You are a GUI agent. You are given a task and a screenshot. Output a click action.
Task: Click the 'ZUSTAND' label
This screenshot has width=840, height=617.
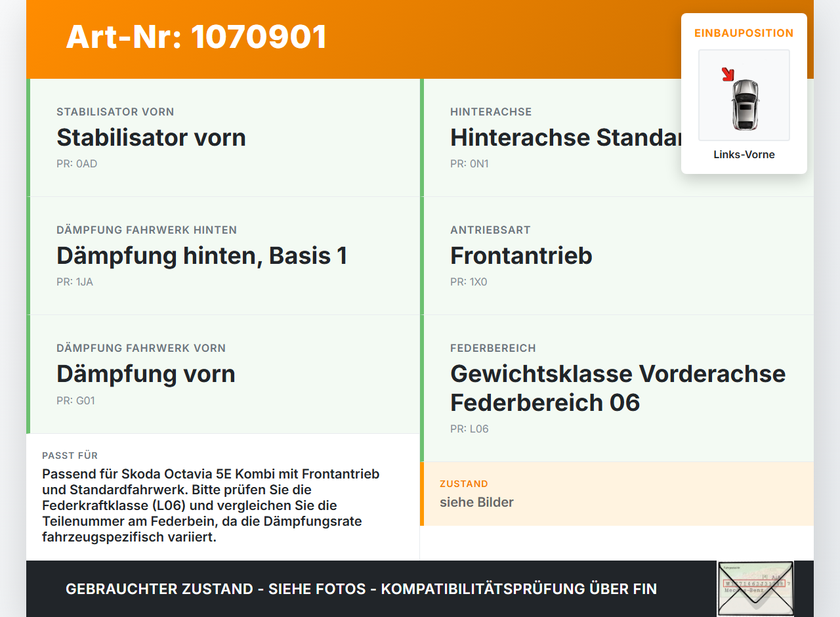point(464,484)
